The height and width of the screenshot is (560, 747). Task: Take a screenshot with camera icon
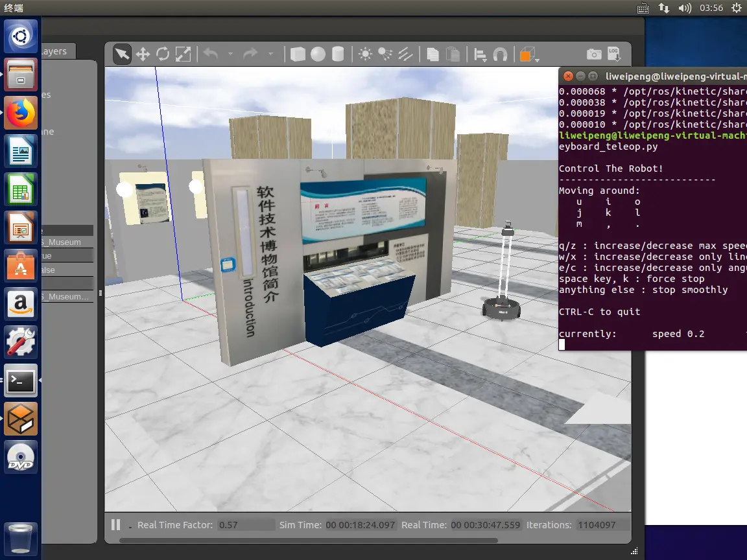593,54
